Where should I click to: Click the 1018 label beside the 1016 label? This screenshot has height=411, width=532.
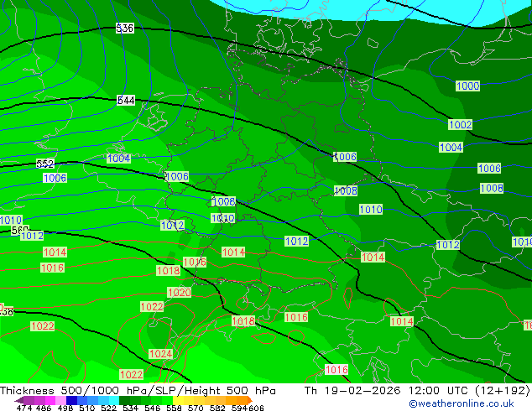[x=169, y=270]
